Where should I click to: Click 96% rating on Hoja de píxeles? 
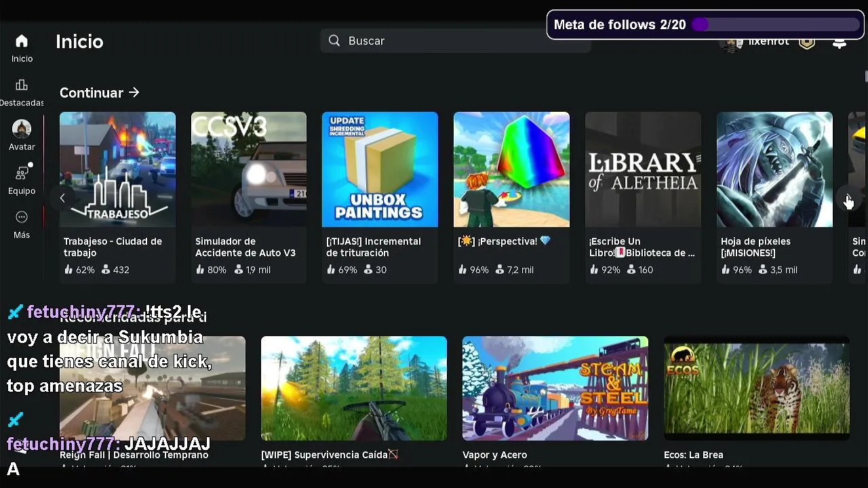pyautogui.click(x=736, y=270)
